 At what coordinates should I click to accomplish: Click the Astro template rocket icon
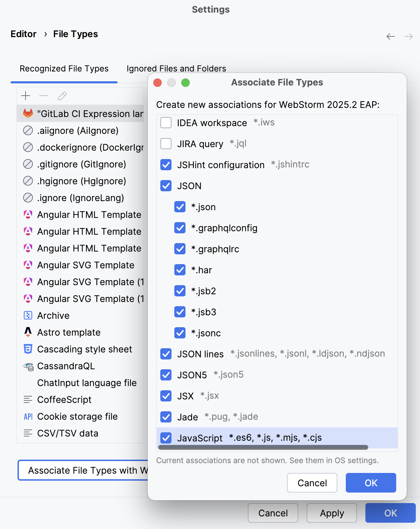[x=28, y=332]
